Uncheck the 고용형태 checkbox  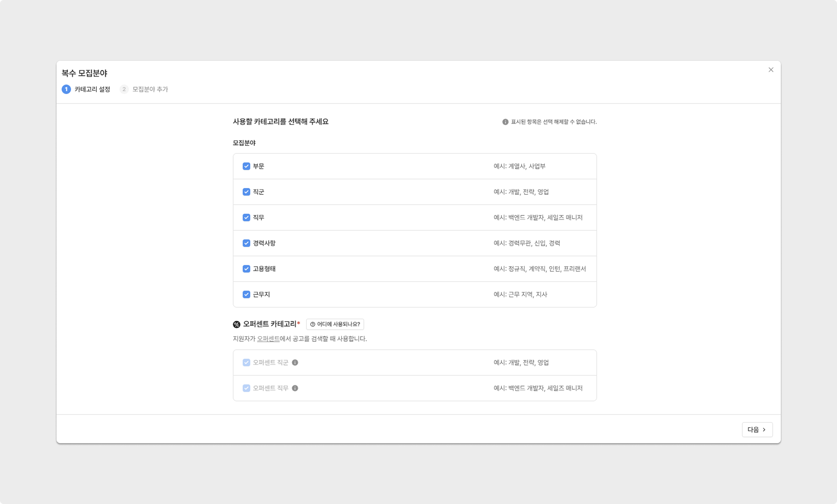[x=246, y=269]
